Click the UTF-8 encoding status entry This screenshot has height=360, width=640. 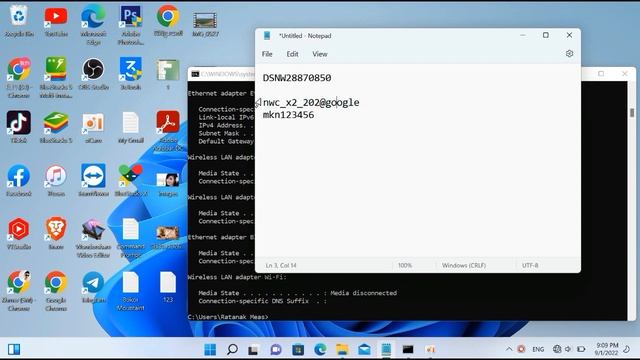[530, 265]
